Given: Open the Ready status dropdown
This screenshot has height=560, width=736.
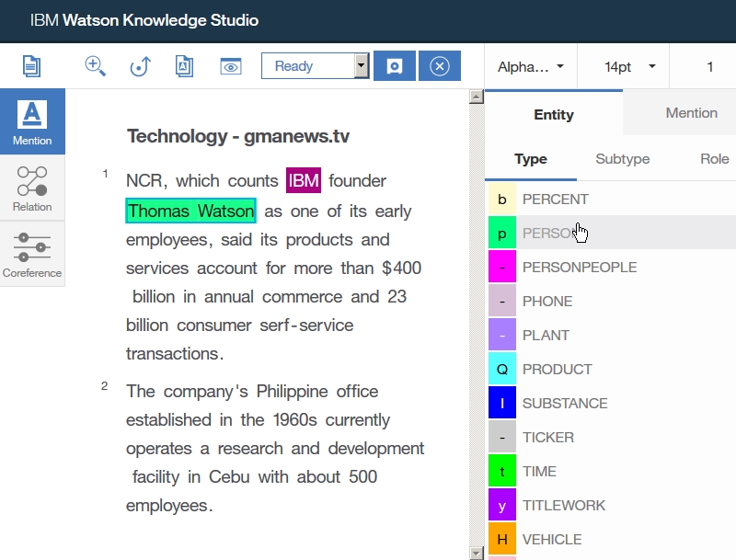Looking at the screenshot, I should click(315, 65).
